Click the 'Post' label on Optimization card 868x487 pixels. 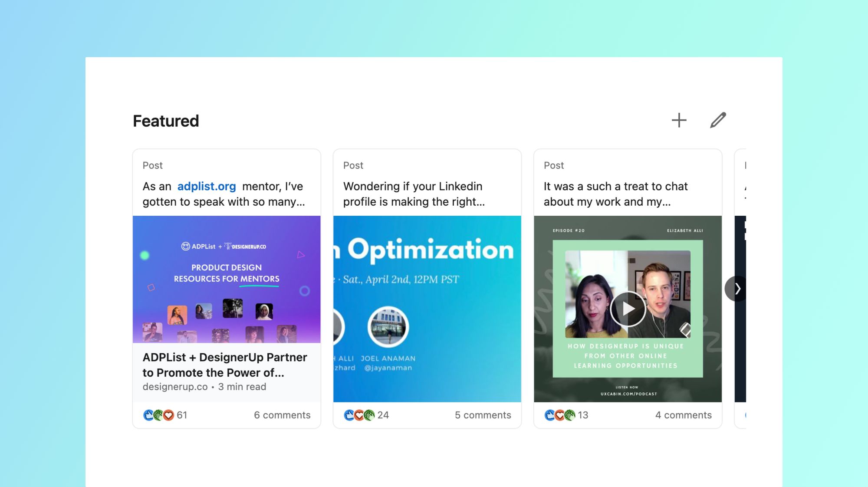point(353,165)
